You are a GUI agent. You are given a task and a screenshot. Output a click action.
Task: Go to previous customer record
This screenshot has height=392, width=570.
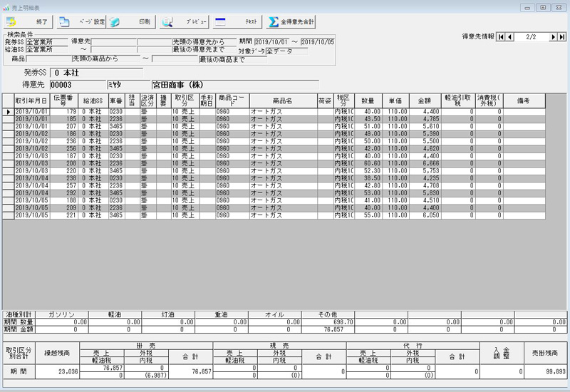click(510, 36)
